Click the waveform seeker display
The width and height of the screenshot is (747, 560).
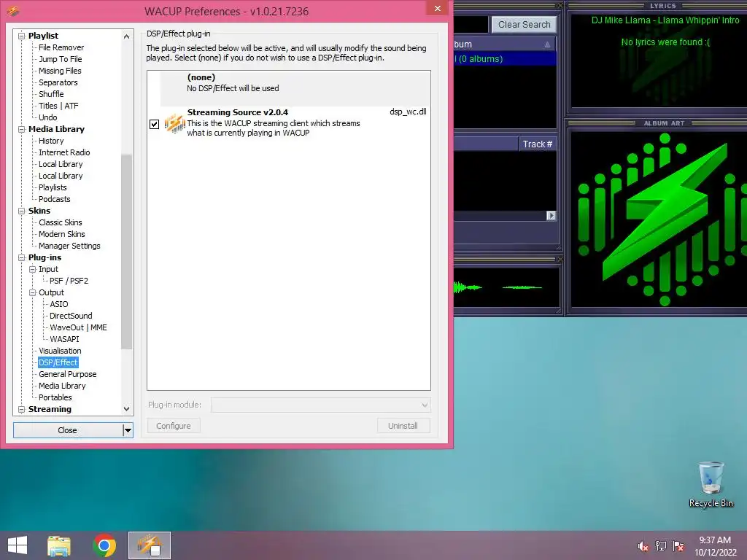(x=506, y=287)
